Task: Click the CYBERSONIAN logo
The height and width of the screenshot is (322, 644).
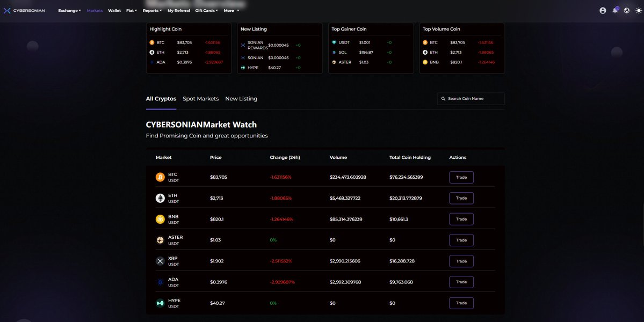Action: coord(25,10)
